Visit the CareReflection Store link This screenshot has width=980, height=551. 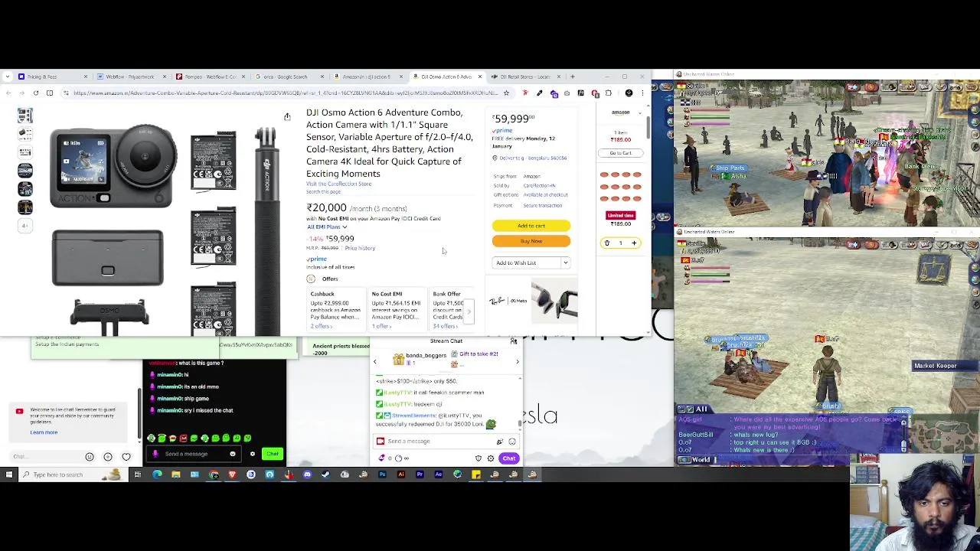click(x=338, y=184)
